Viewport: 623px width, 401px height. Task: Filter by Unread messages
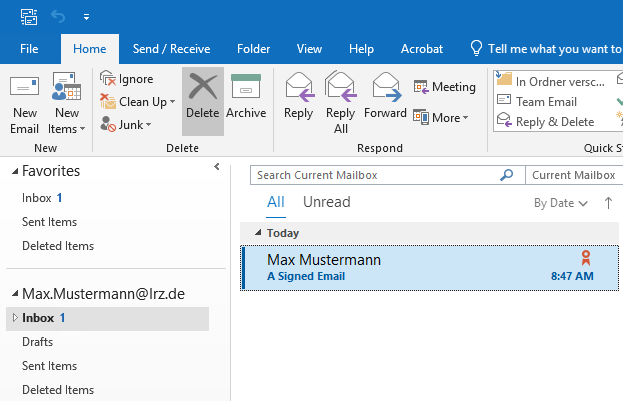[x=327, y=202]
